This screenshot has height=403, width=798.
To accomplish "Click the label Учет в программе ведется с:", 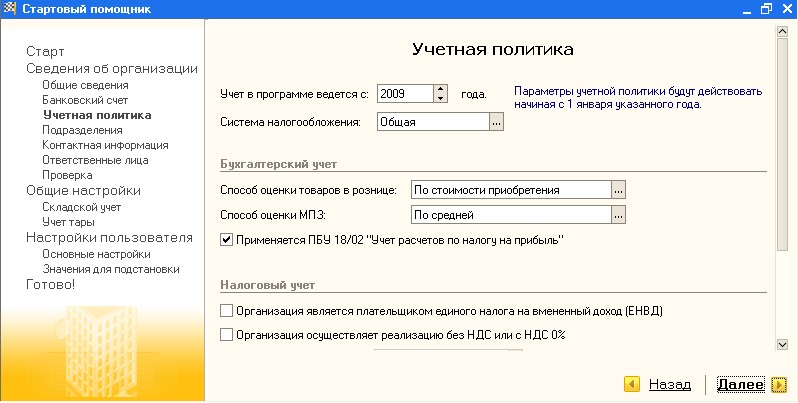I will [x=294, y=94].
